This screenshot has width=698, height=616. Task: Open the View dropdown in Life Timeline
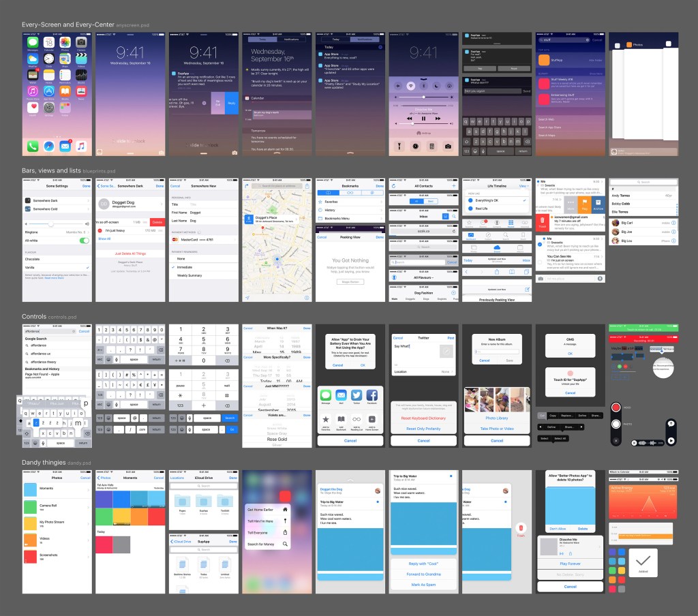(523, 185)
